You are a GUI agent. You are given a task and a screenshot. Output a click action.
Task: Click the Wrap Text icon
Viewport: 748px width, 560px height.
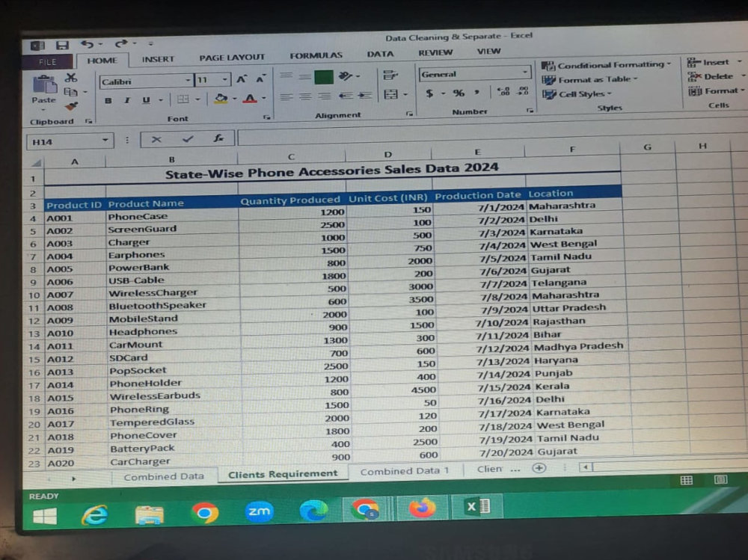coord(390,75)
